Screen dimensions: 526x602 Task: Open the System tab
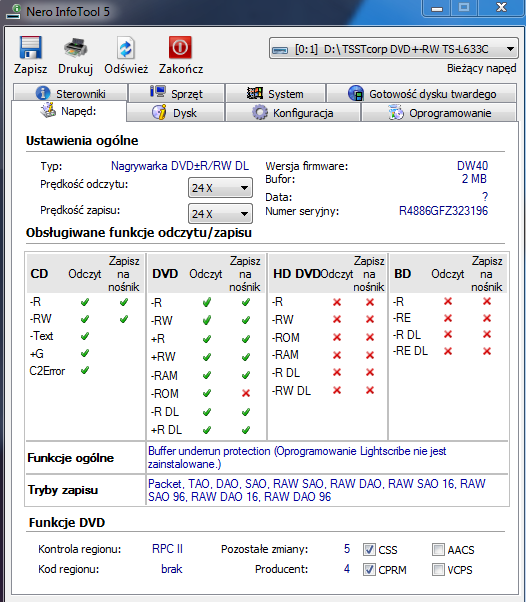pos(275,93)
